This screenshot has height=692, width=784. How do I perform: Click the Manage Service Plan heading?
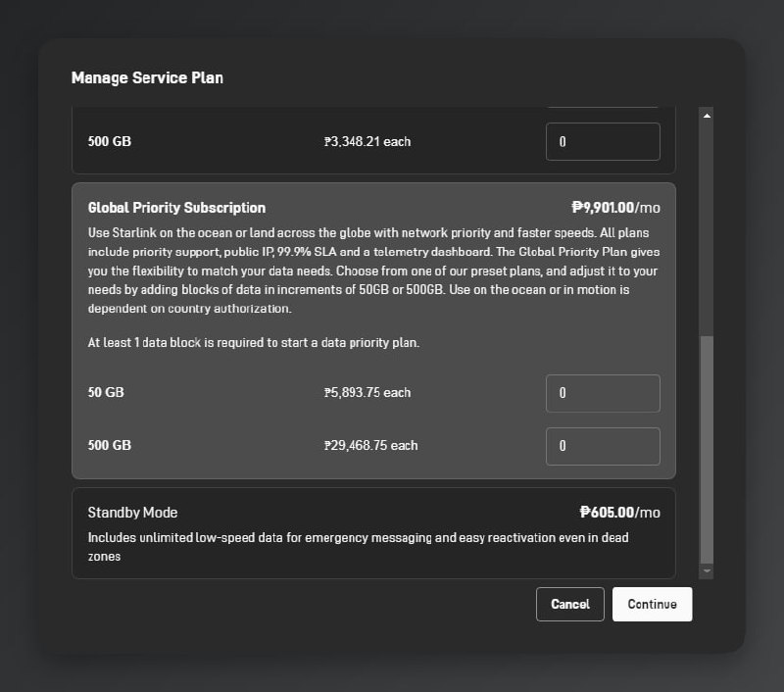pos(147,78)
